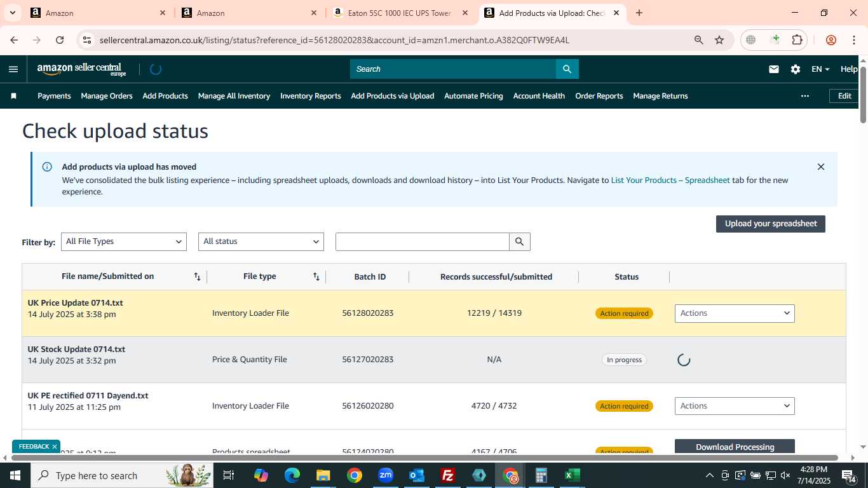The height and width of the screenshot is (488, 868).
Task: Open Outlook from the taskbar
Action: coord(417,475)
